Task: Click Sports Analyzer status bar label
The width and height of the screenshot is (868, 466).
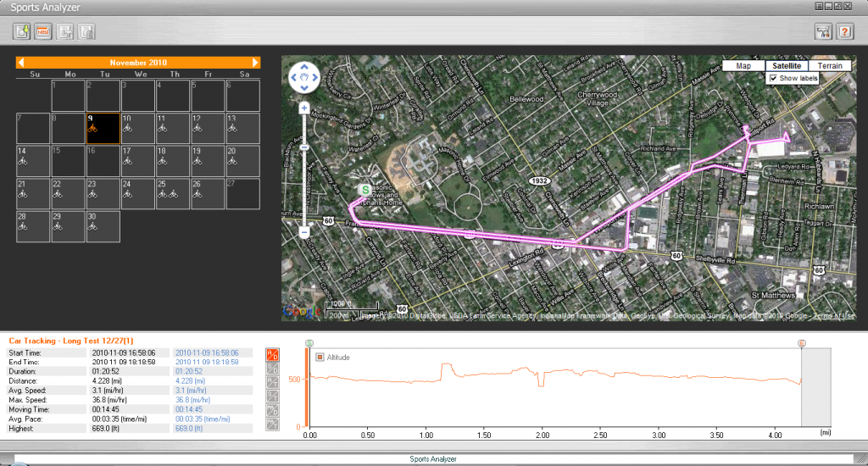Action: tap(433, 459)
